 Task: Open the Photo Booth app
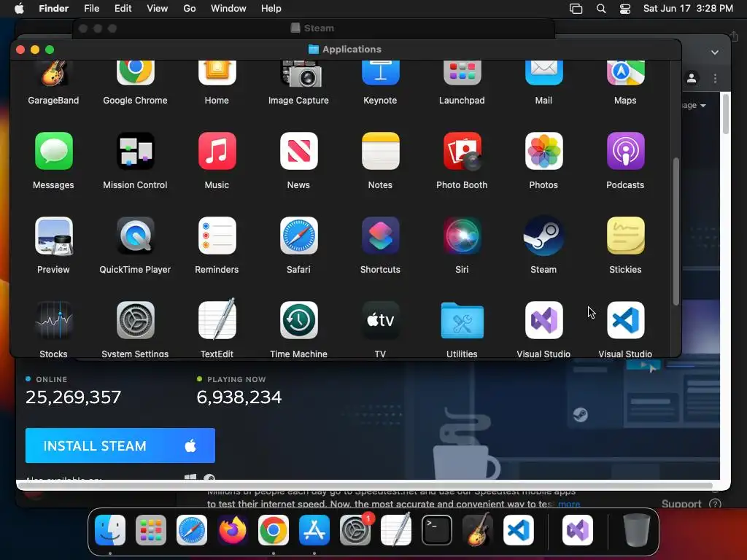pos(462,152)
